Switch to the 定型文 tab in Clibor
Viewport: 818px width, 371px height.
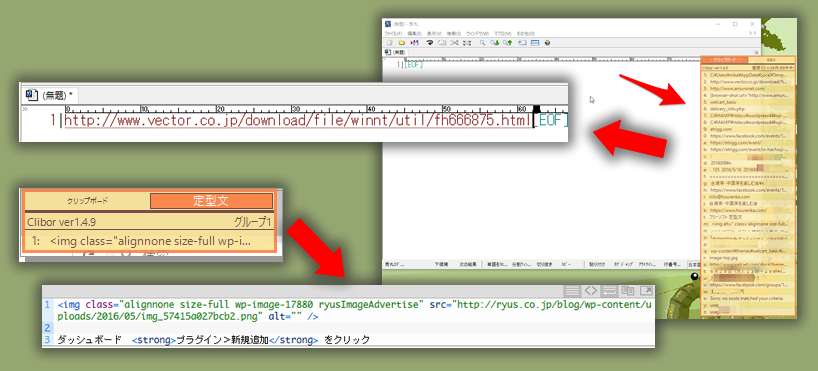(x=211, y=201)
